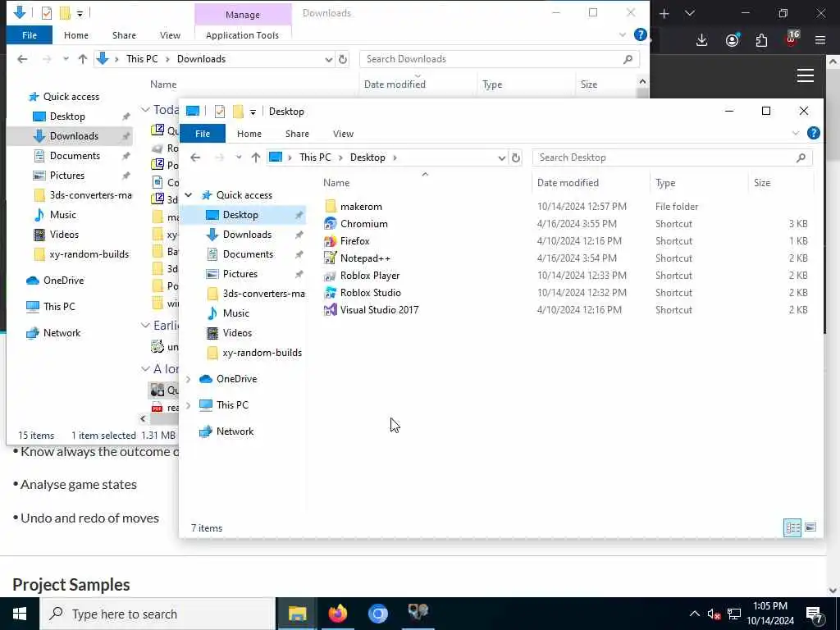Open Videos in Desktop window sidebar
The width and height of the screenshot is (840, 630).
pyautogui.click(x=237, y=333)
